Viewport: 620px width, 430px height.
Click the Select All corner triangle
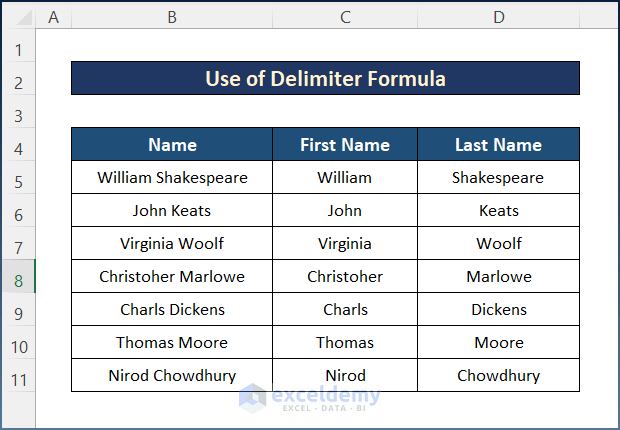18,17
